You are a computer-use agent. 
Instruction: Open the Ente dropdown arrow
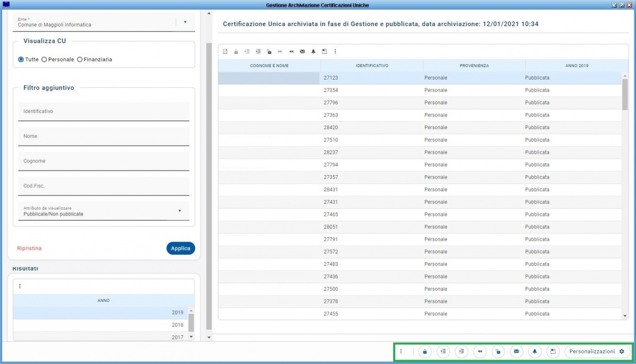pos(185,22)
